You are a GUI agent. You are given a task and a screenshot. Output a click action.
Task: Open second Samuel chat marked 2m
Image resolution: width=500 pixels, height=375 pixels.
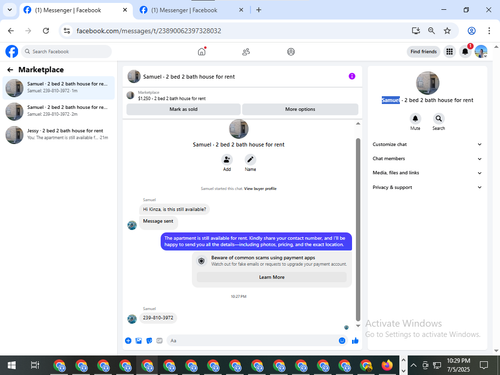(x=59, y=111)
